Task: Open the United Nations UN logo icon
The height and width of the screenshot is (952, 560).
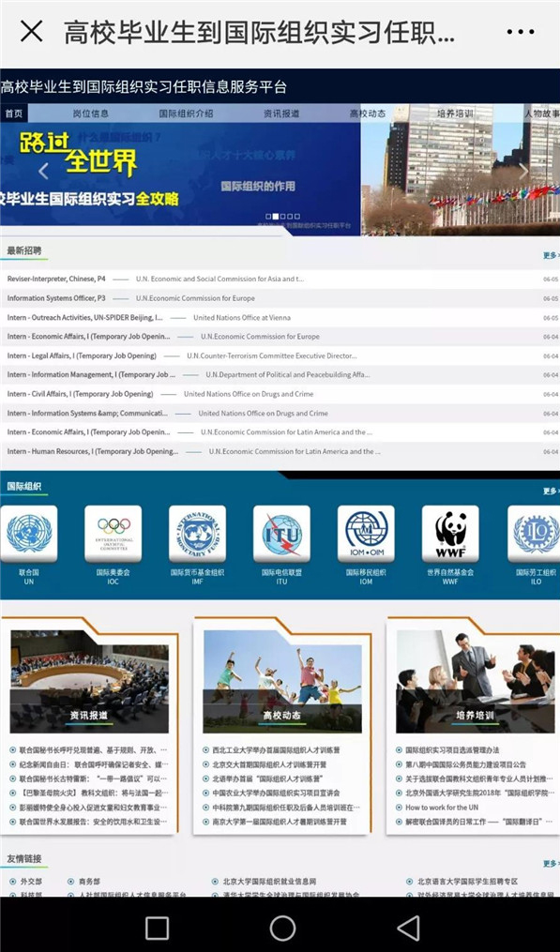Action: 28,534
